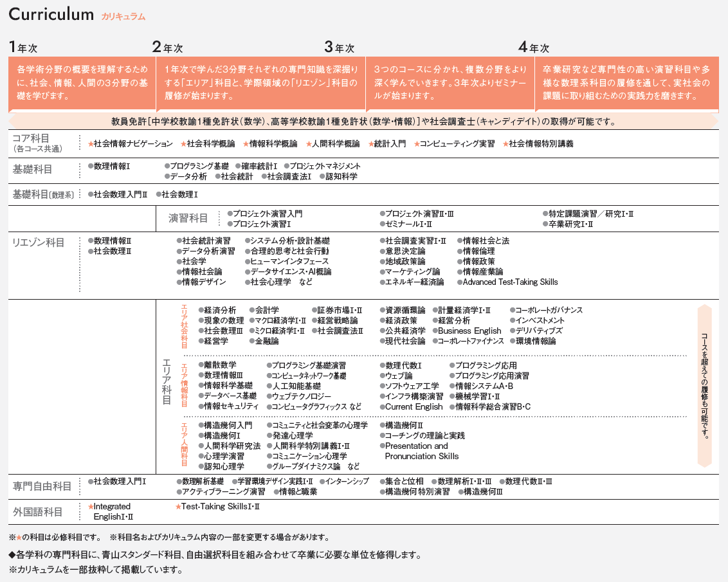Open the Current English course entry
This screenshot has width=728, height=582.
[414, 406]
